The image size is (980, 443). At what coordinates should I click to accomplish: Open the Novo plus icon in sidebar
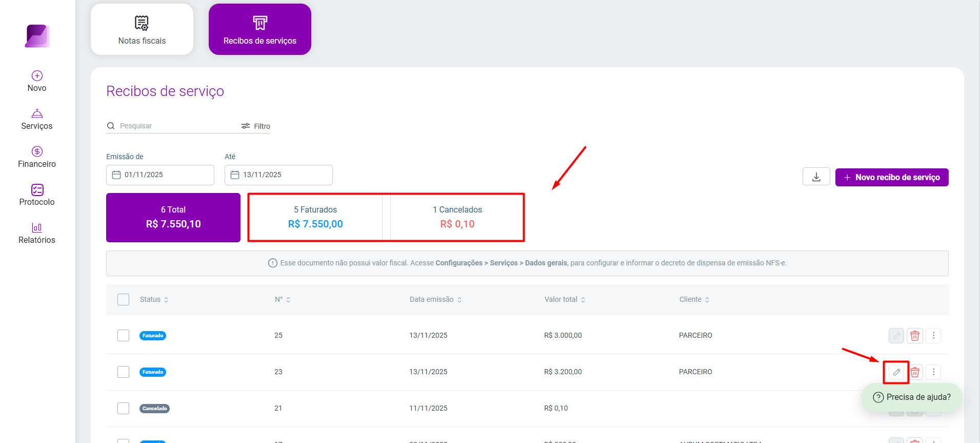(x=37, y=75)
